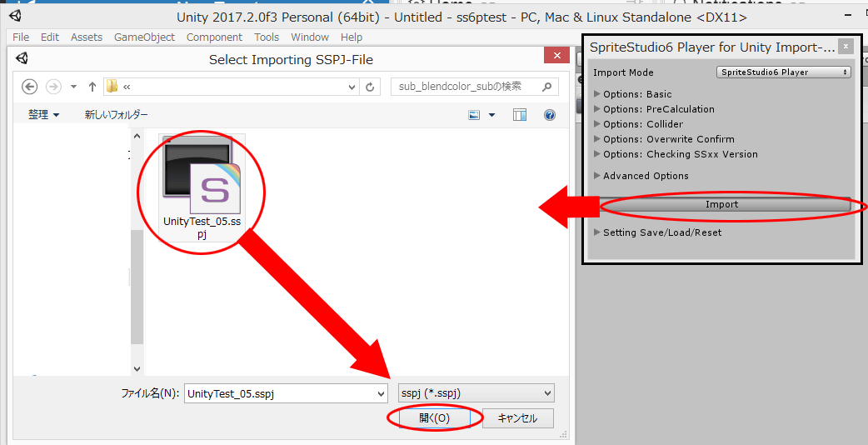Open view options dropdown arrow
The width and height of the screenshot is (868, 445).
pyautogui.click(x=491, y=115)
